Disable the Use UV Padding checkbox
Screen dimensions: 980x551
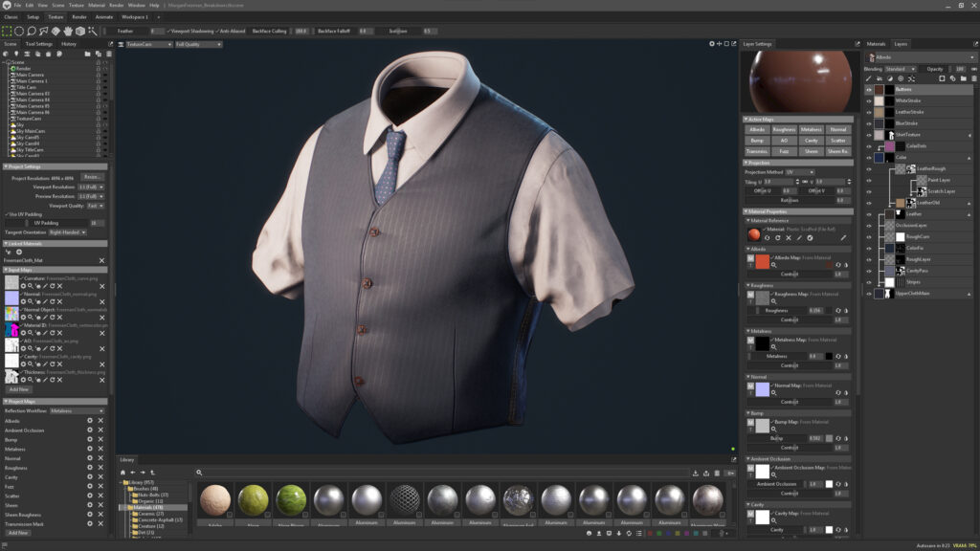point(7,214)
